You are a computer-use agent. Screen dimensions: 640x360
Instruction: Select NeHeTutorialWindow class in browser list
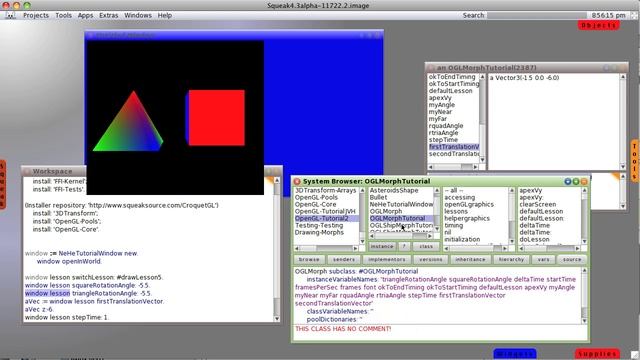pos(401,204)
